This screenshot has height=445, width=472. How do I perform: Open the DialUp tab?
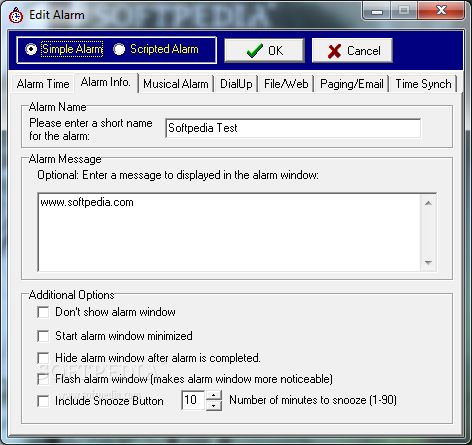pyautogui.click(x=236, y=84)
